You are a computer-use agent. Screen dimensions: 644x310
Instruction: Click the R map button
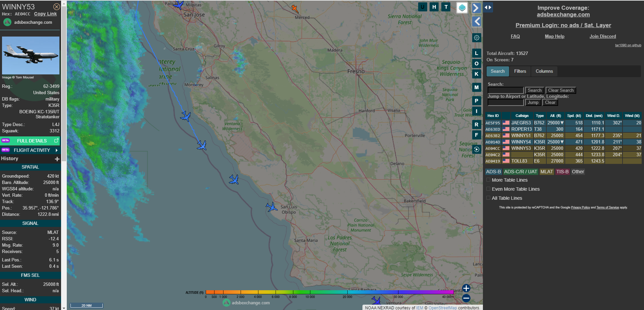(x=477, y=125)
